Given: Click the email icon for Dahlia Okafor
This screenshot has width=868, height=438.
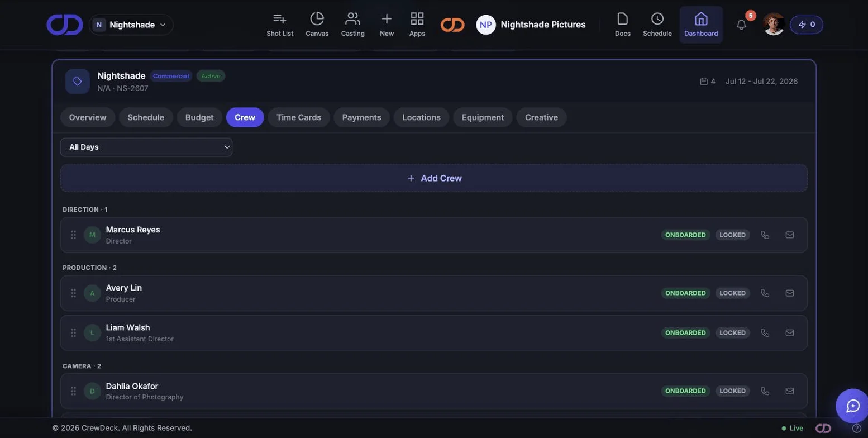Looking at the screenshot, I should 790,391.
